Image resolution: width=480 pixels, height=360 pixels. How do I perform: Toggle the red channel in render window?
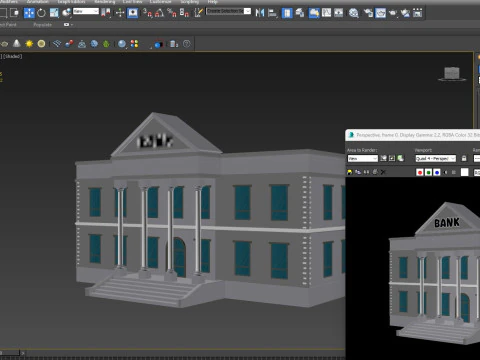420,172
